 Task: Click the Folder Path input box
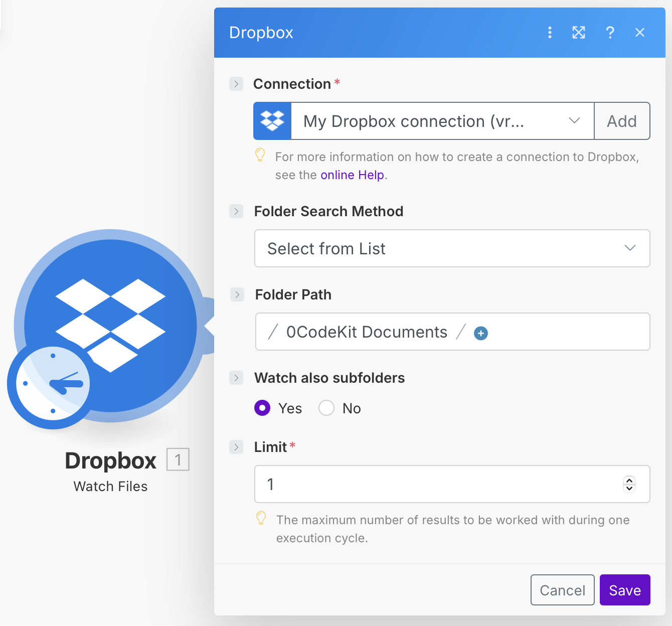453,332
